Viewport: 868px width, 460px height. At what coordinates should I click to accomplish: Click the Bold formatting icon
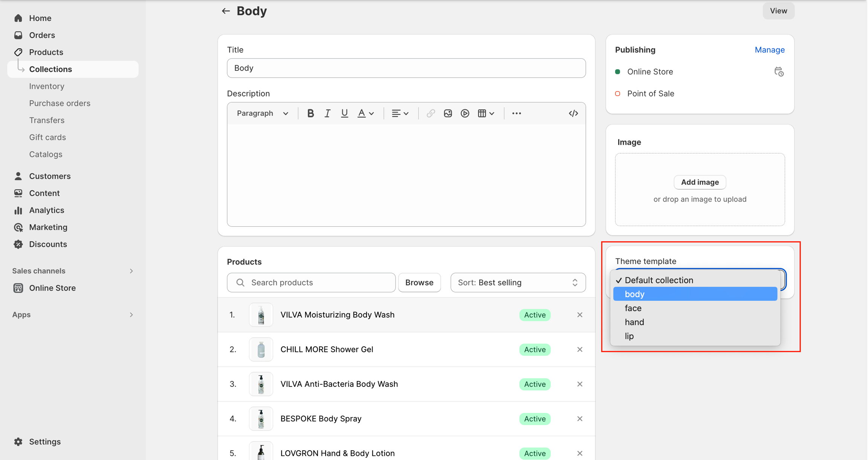pyautogui.click(x=310, y=113)
